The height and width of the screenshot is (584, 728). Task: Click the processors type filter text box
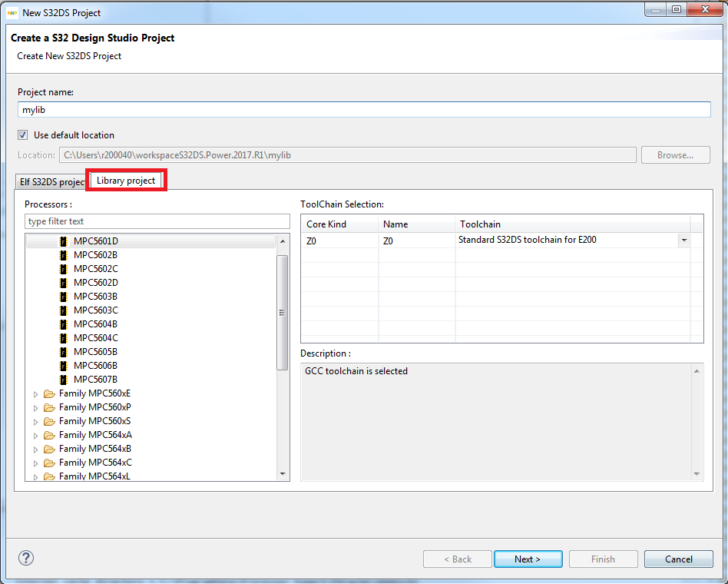pos(157,221)
